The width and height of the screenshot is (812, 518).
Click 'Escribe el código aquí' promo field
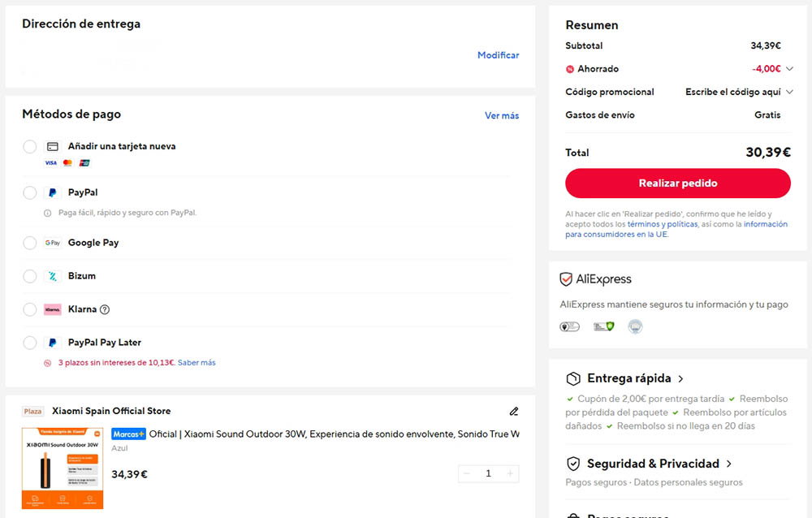[732, 92]
